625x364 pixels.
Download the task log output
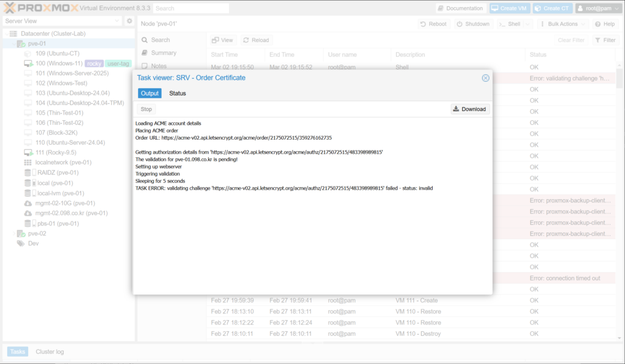point(470,109)
